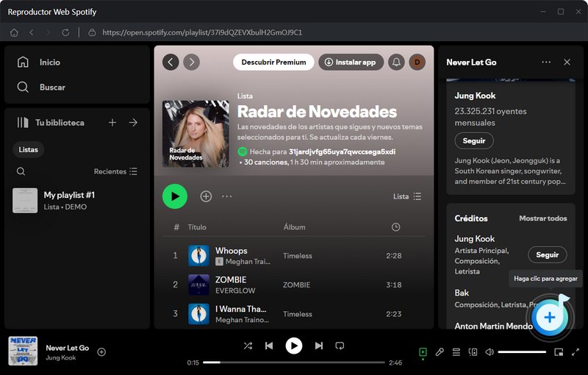Click the Radar de Novedades cover art
Screen dimensions: 588x375
(x=196, y=134)
